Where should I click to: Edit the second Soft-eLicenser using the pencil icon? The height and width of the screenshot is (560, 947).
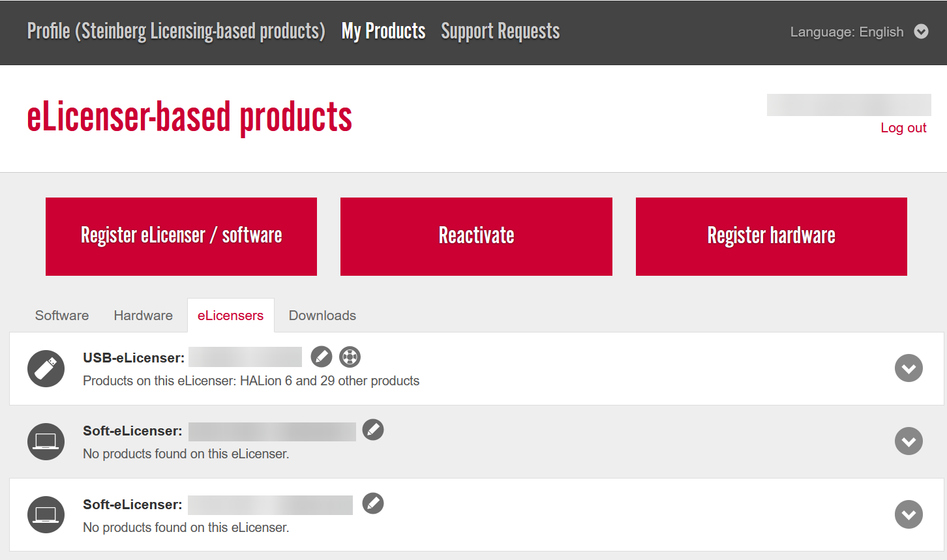coord(373,503)
